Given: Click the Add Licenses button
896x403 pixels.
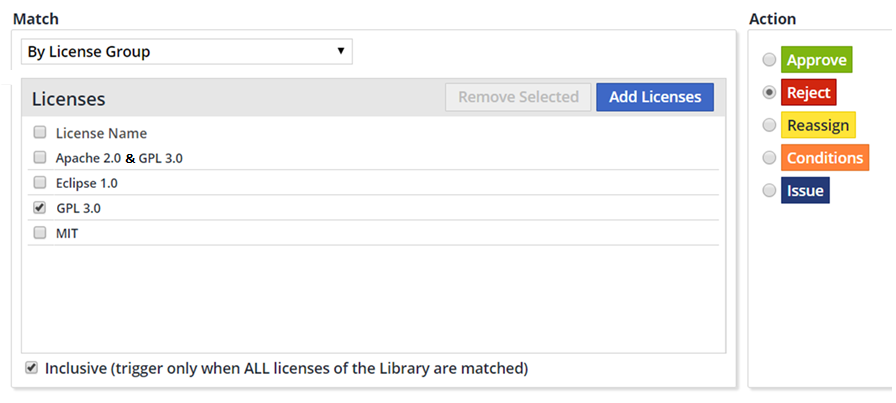Looking at the screenshot, I should 655,97.
